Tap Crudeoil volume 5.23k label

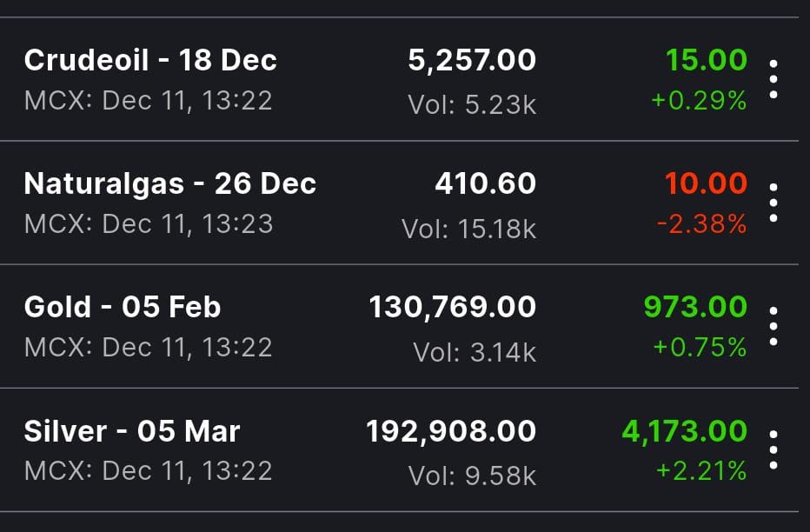point(472,104)
